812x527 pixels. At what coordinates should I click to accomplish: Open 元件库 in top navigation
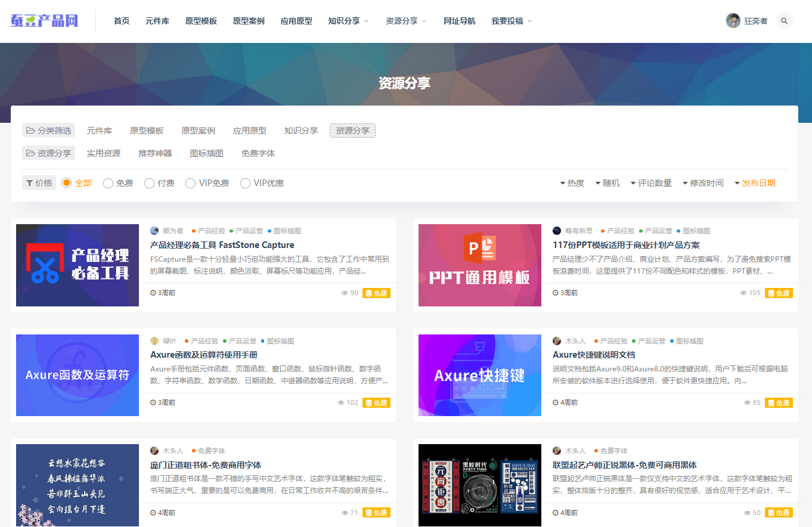point(157,21)
